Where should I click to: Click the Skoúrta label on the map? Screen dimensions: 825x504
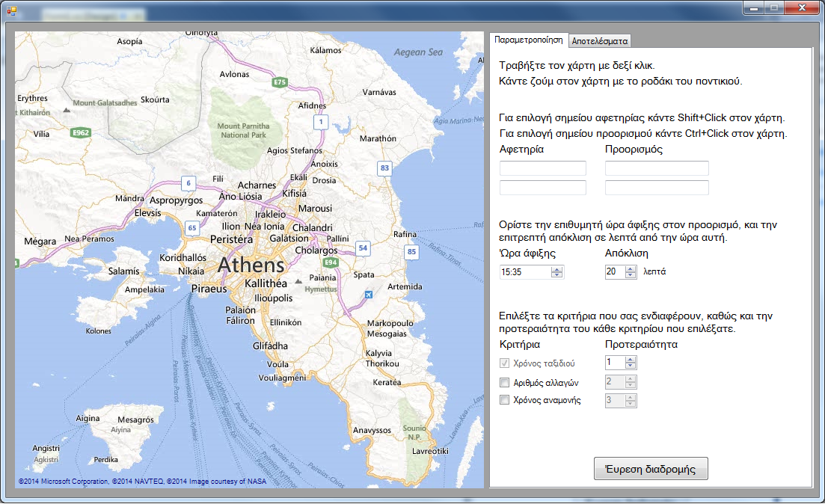[155, 99]
